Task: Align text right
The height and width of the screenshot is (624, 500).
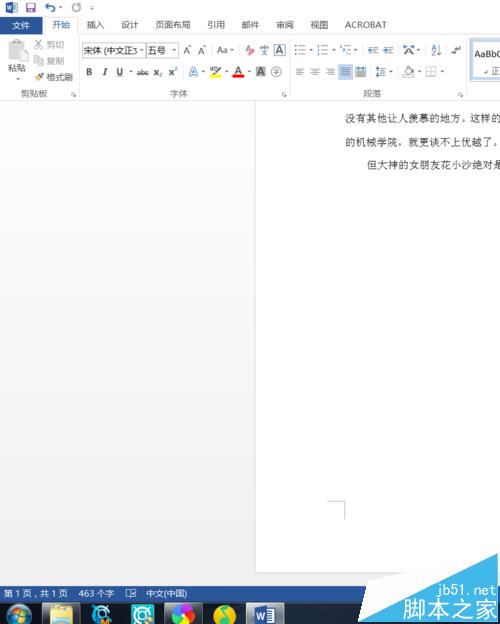Action: click(330, 72)
